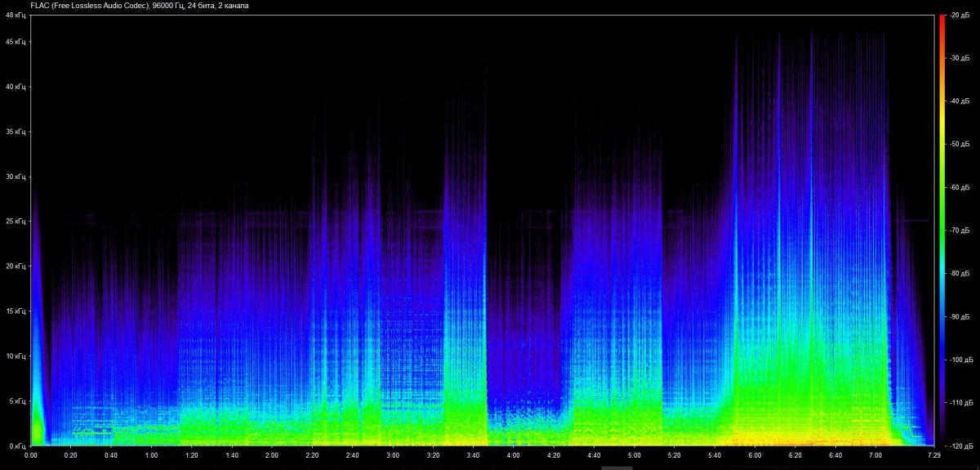Select the 7:29 end time label
980x470 pixels.
(x=933, y=455)
